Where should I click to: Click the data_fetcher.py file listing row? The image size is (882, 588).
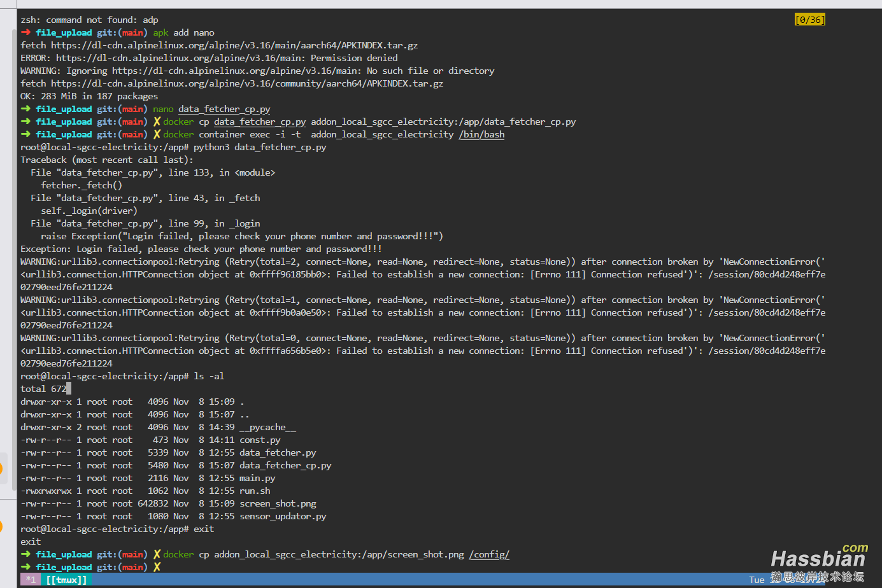pyautogui.click(x=168, y=452)
